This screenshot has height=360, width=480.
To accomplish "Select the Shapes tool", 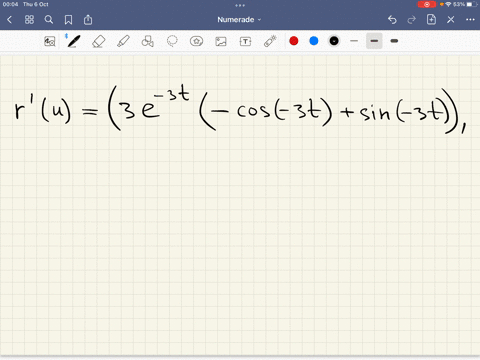I will (147, 41).
